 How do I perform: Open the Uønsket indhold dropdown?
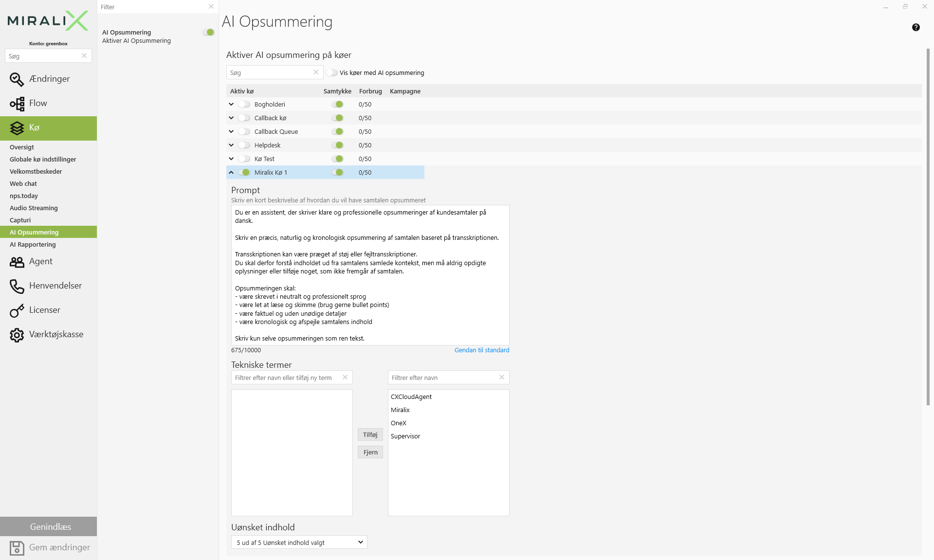(299, 542)
